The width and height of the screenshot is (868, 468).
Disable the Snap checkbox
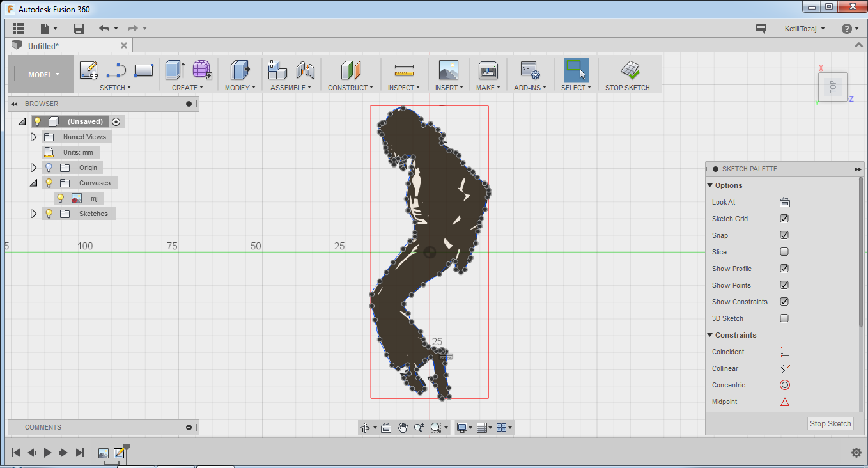[784, 235]
